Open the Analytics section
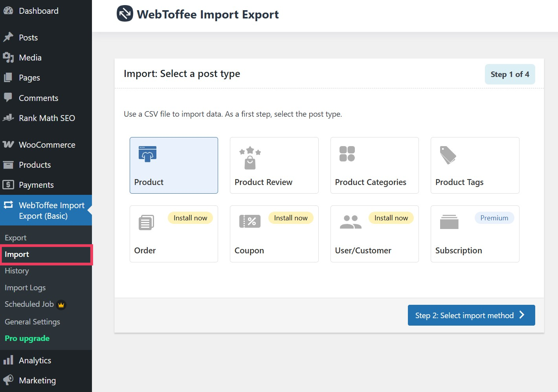Viewport: 558px width, 392px height. pos(35,360)
